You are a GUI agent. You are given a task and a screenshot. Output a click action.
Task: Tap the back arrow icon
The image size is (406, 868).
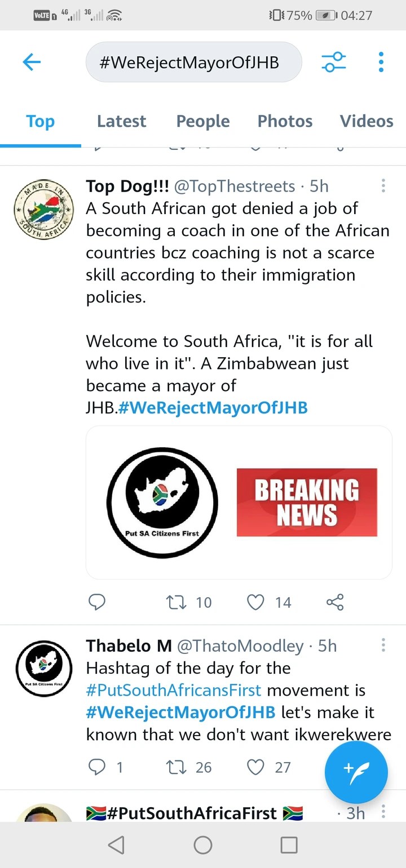32,62
